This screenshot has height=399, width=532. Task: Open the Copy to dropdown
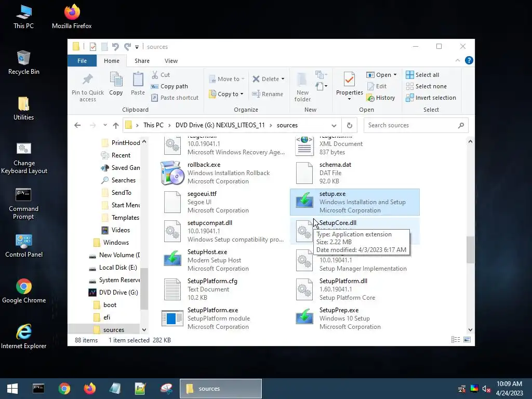point(227,94)
